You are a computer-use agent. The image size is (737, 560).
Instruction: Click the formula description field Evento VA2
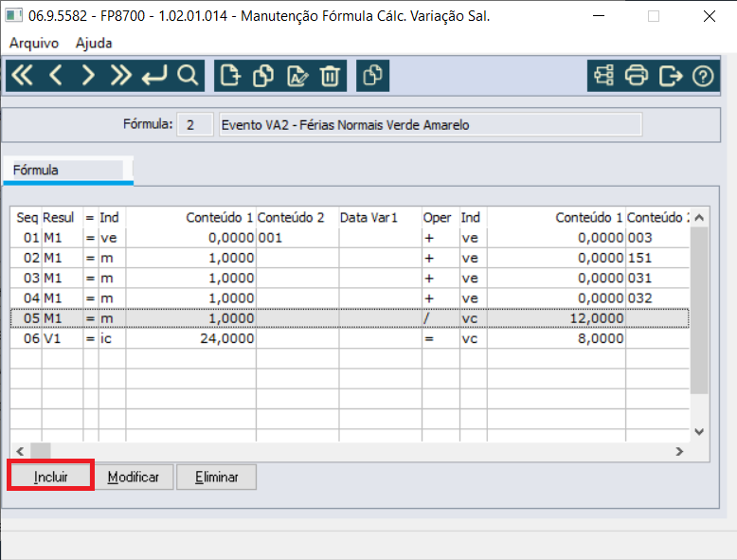(430, 124)
